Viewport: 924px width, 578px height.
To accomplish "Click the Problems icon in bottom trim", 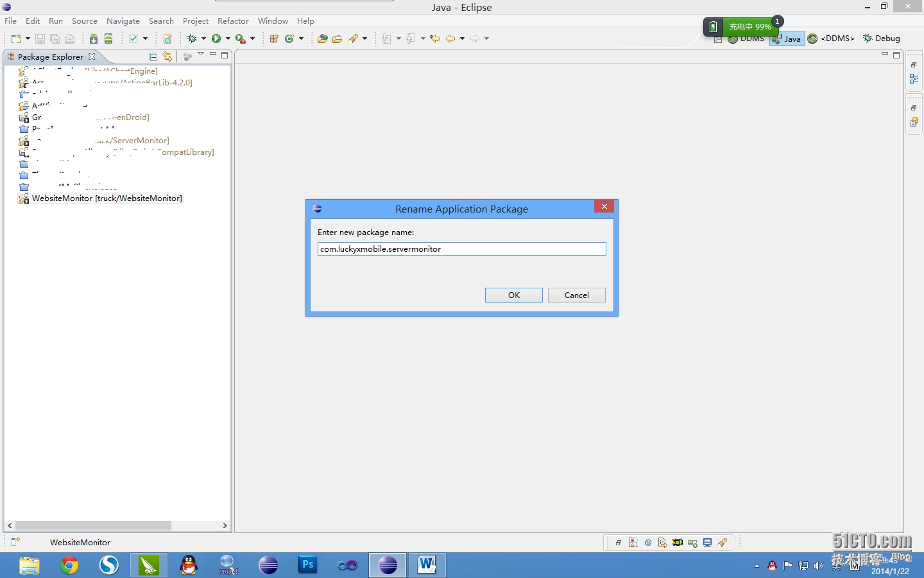I will 633,543.
